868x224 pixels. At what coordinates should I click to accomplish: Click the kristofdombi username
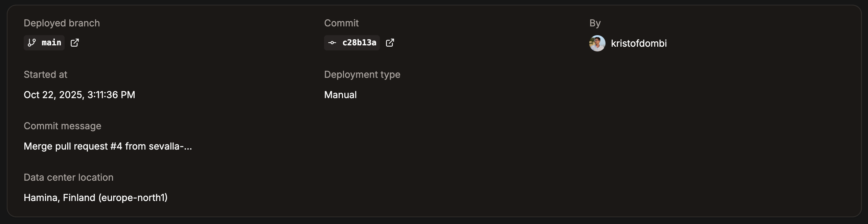click(x=639, y=44)
